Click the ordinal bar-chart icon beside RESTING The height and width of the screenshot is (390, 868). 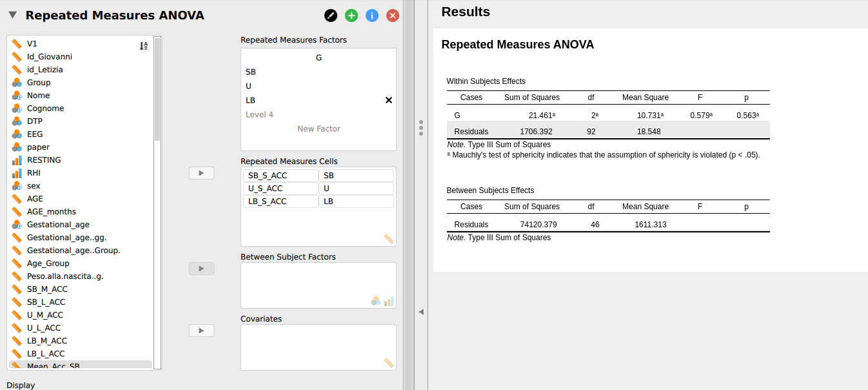click(x=16, y=159)
